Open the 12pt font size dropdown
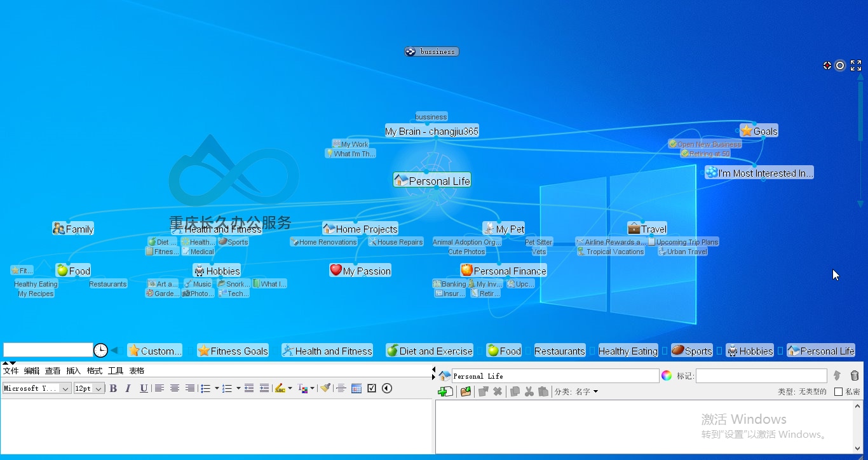Screen dimensions: 868x460 tap(89, 388)
